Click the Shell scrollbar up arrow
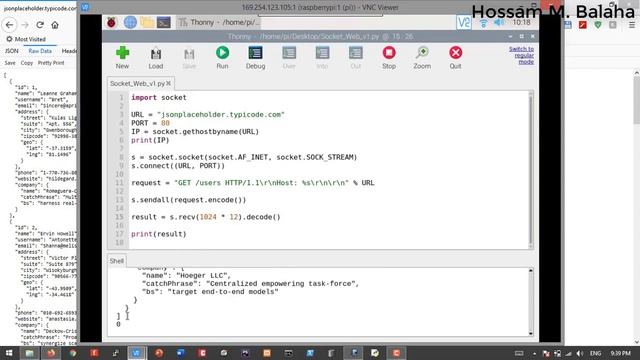The image size is (640, 360). 531,271
